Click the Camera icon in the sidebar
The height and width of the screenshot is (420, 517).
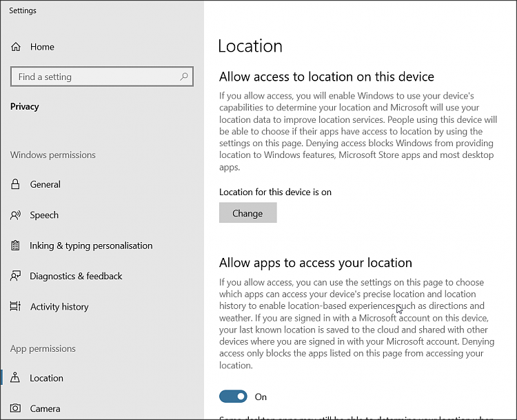[x=16, y=408]
